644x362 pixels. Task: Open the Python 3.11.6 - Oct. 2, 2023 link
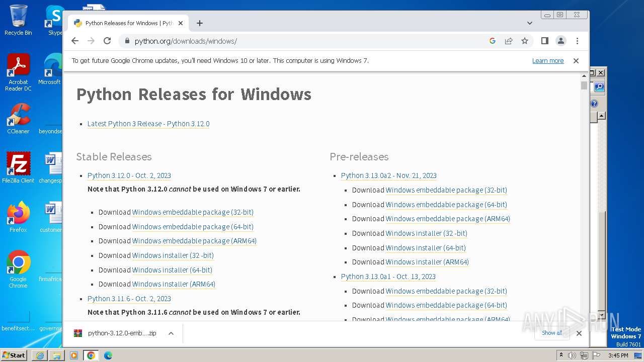[129, 299]
